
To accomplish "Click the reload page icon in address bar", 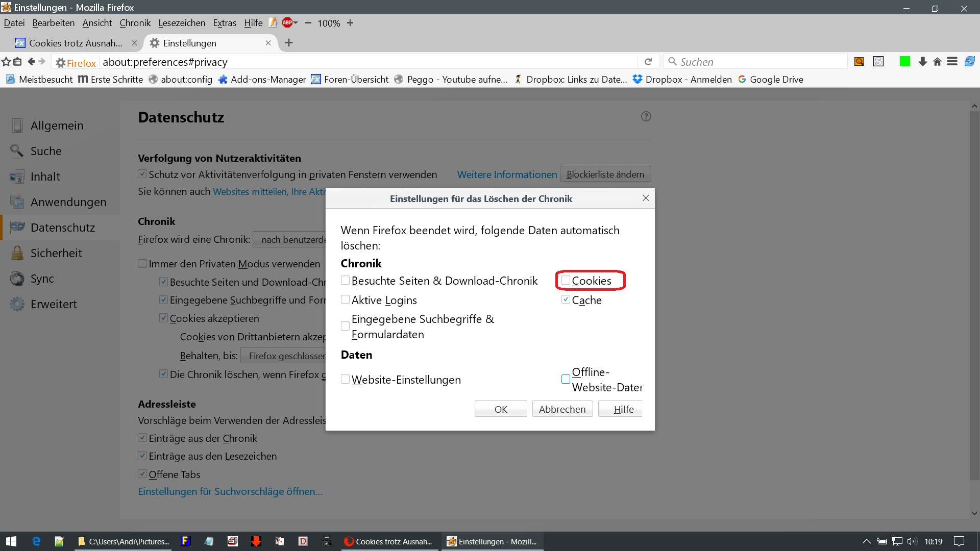I will [x=648, y=62].
